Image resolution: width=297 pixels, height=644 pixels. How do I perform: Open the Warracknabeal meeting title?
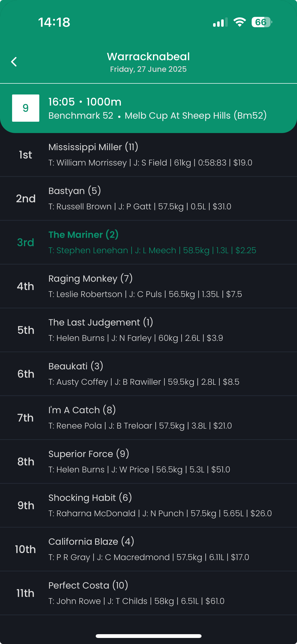coord(148,57)
